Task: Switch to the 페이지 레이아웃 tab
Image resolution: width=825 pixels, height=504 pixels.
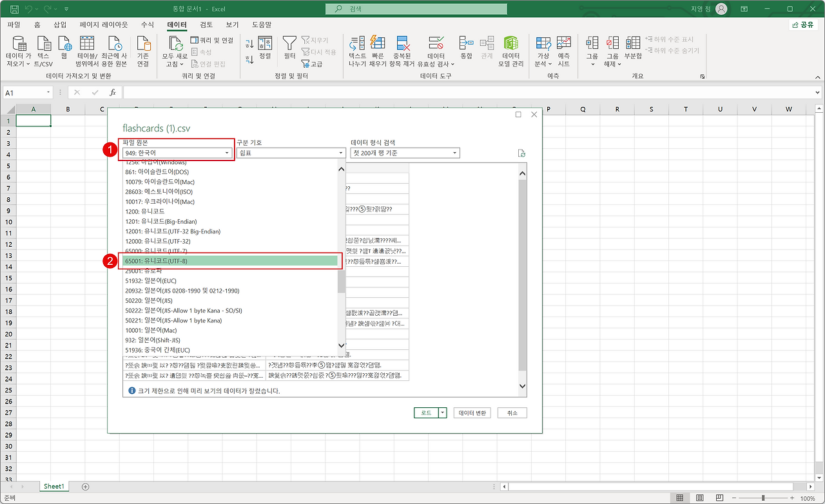Action: tap(105, 24)
